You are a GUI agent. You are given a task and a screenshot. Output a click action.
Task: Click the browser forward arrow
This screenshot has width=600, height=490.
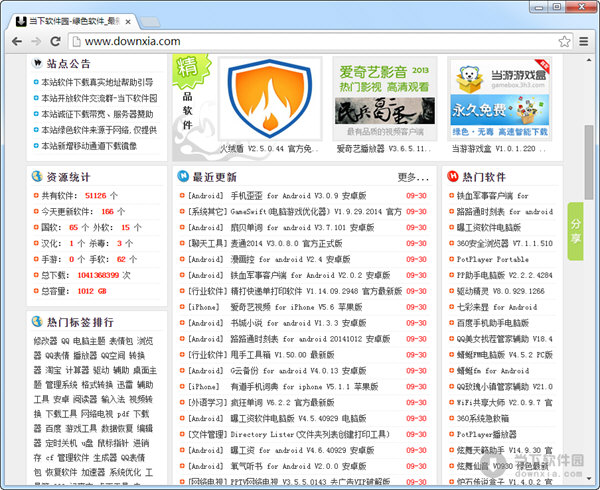pos(36,41)
